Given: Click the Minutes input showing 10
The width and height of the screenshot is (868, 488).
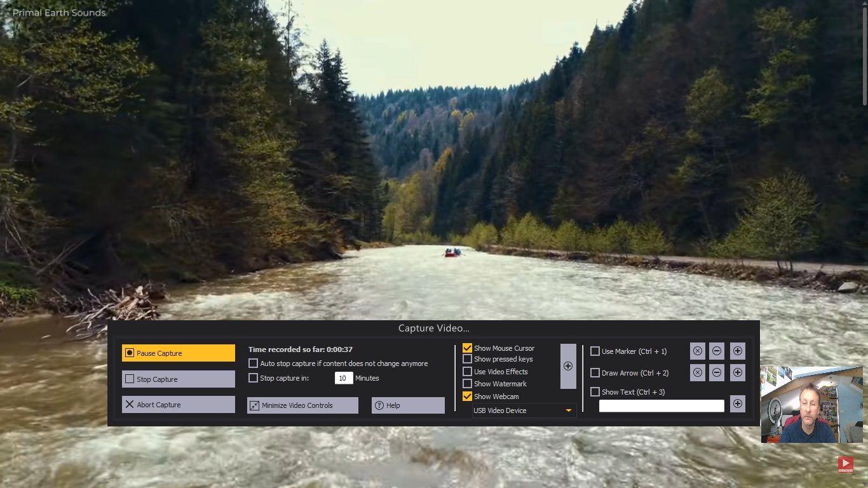Looking at the screenshot, I should tap(343, 377).
